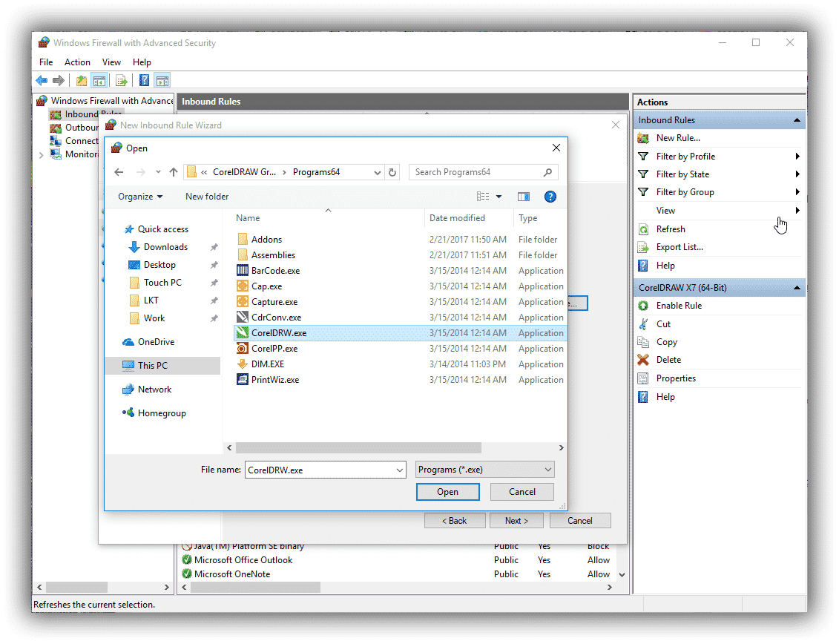This screenshot has width=839, height=644.
Task: Click the New Rule icon in Actions pane
Action: 643,138
